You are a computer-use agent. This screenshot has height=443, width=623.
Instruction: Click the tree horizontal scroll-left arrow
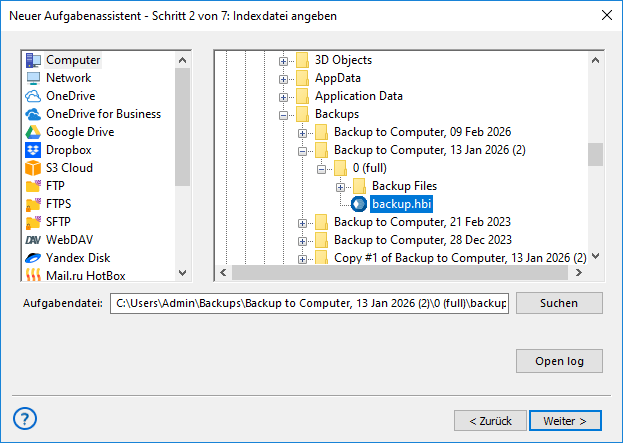click(x=223, y=273)
